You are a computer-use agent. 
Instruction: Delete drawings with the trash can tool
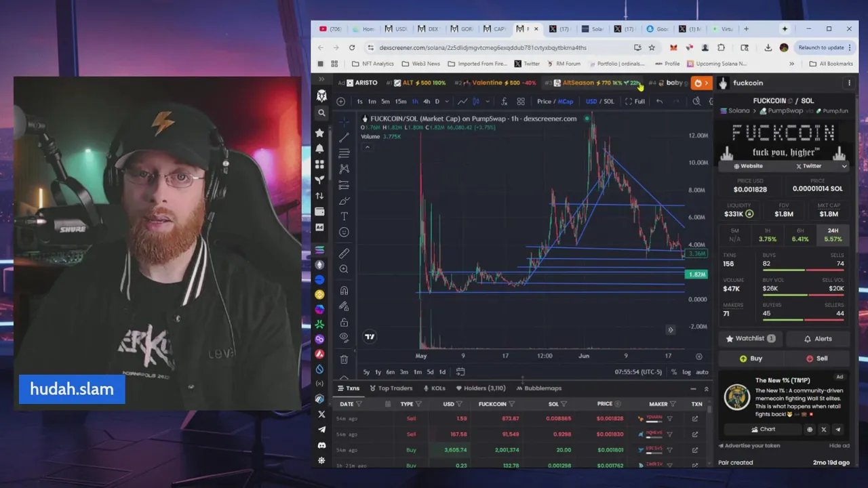pos(344,359)
